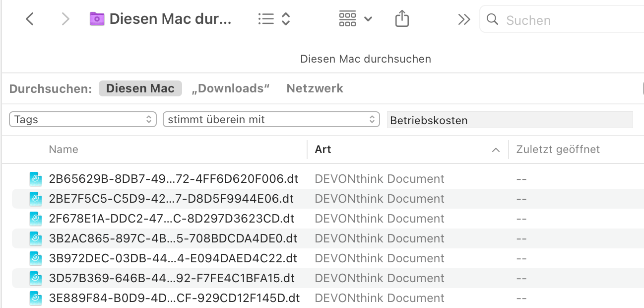Select the 3E889F84 DEVONthink file icon
Viewport: 644px width, 308px height.
pyautogui.click(x=36, y=298)
